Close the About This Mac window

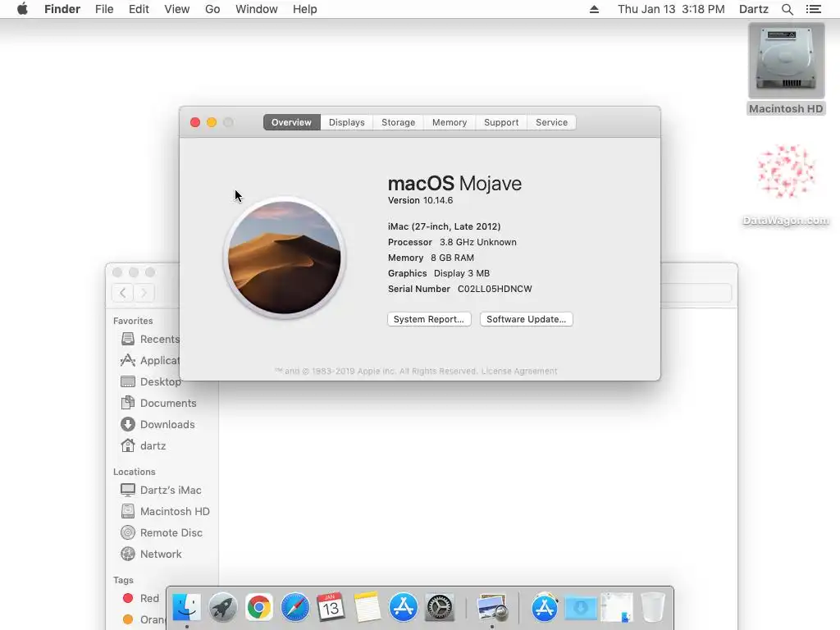point(195,122)
